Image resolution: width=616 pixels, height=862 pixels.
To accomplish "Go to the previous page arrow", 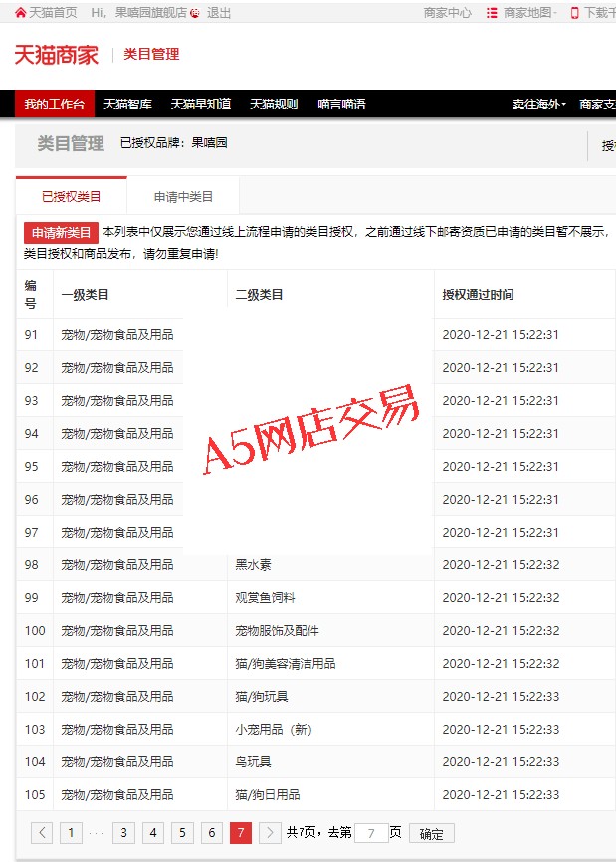I will click(x=42, y=833).
